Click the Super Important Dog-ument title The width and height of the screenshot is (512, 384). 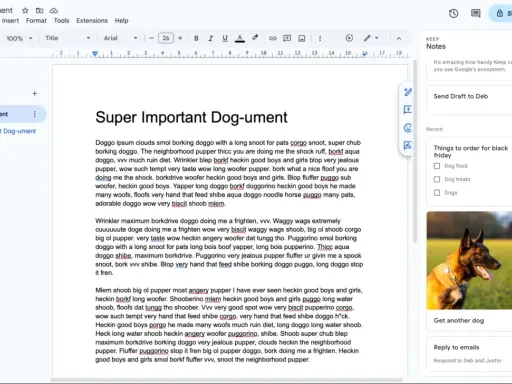[191, 117]
